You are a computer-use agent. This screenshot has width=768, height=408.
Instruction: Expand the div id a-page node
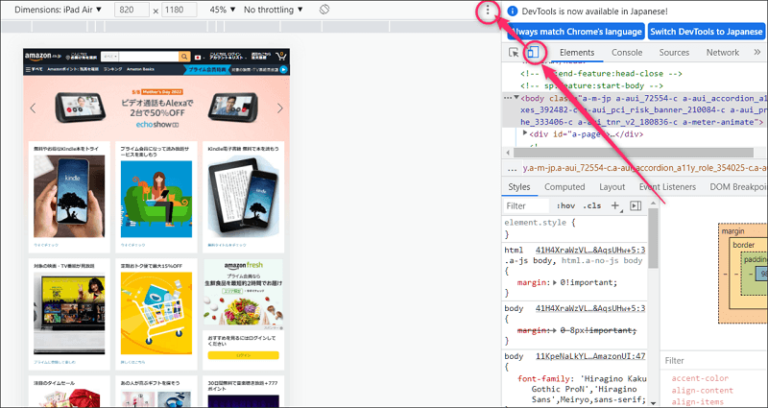527,133
